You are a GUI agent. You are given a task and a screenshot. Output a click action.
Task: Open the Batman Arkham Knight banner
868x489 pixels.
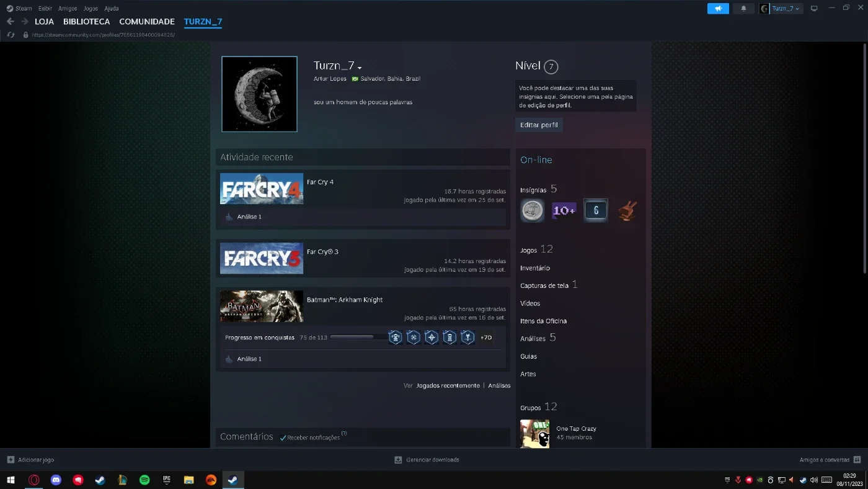coord(262,306)
